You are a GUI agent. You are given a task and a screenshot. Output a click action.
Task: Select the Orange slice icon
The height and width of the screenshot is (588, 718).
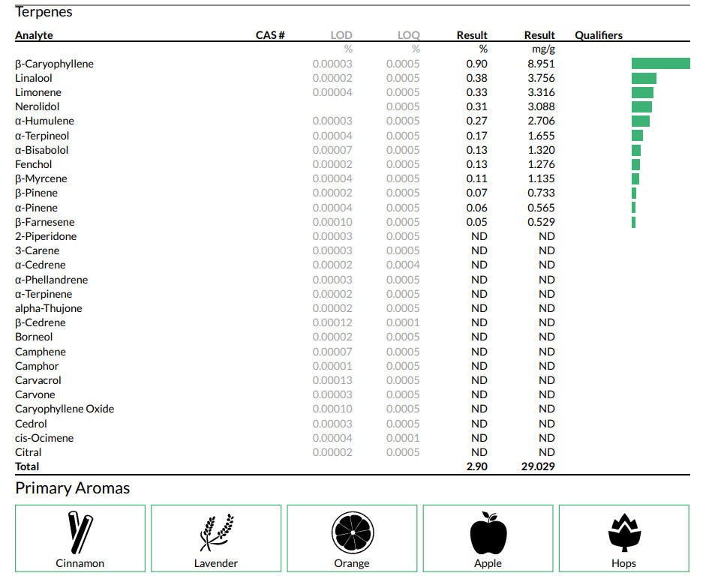352,532
